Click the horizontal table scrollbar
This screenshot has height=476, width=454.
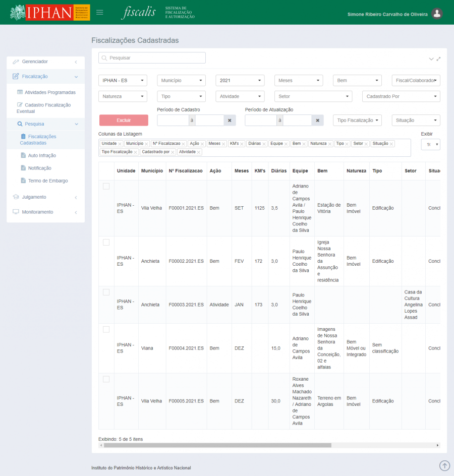[x=217, y=445]
